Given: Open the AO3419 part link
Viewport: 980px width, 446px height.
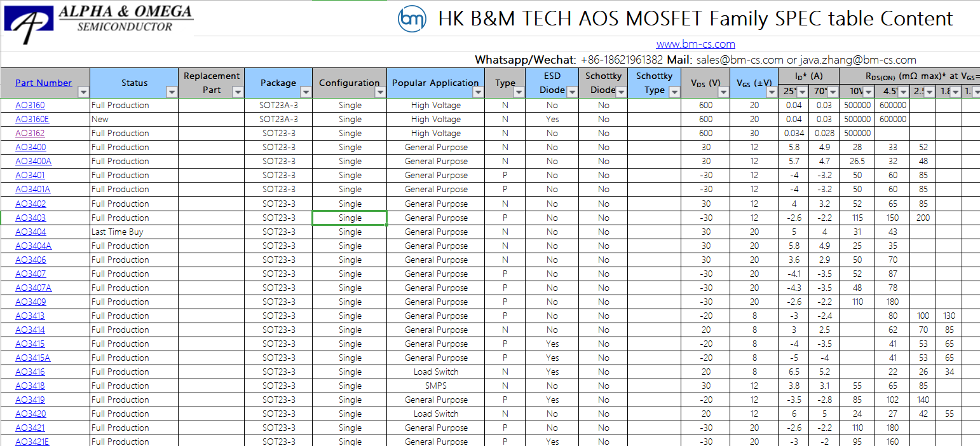Looking at the screenshot, I should pyautogui.click(x=30, y=400).
